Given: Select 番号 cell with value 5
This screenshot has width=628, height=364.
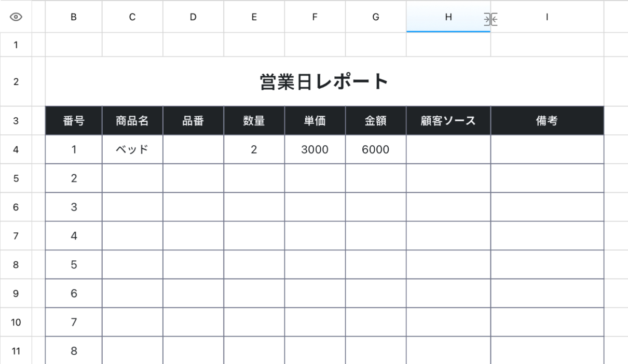Looking at the screenshot, I should 74,265.
